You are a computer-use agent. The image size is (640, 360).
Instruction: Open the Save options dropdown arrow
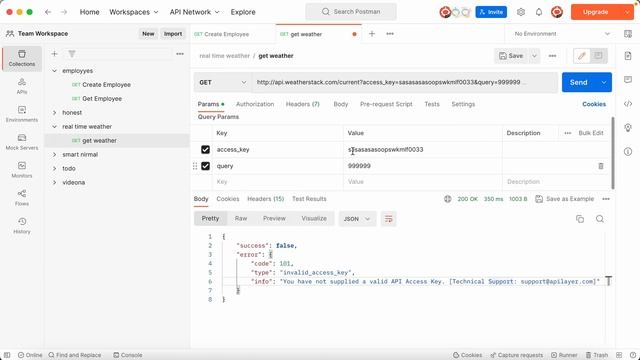point(534,56)
